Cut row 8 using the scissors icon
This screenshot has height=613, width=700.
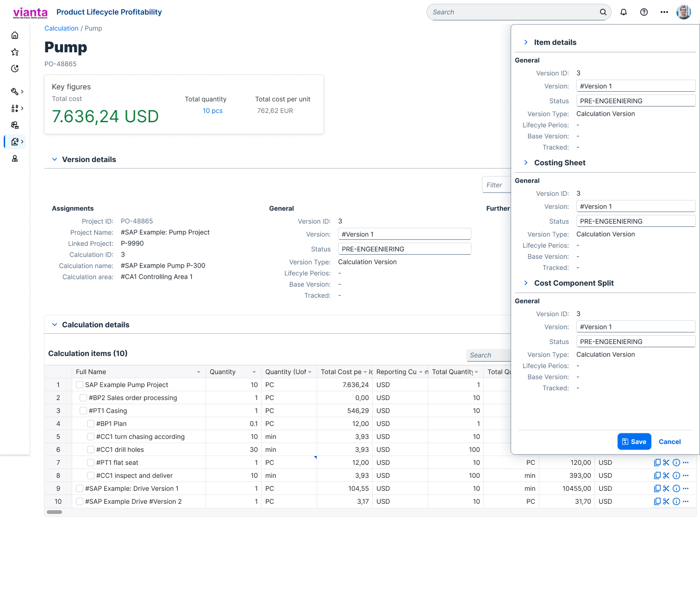click(x=666, y=475)
